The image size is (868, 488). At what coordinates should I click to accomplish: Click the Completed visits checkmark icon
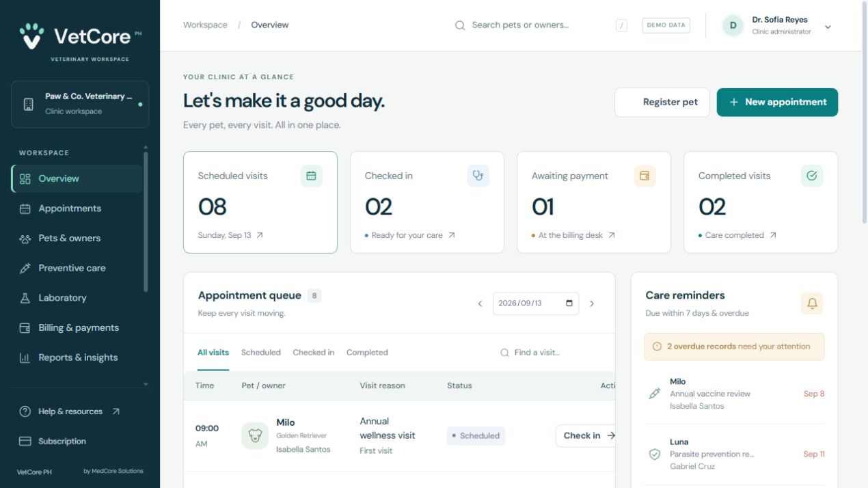[x=812, y=176]
